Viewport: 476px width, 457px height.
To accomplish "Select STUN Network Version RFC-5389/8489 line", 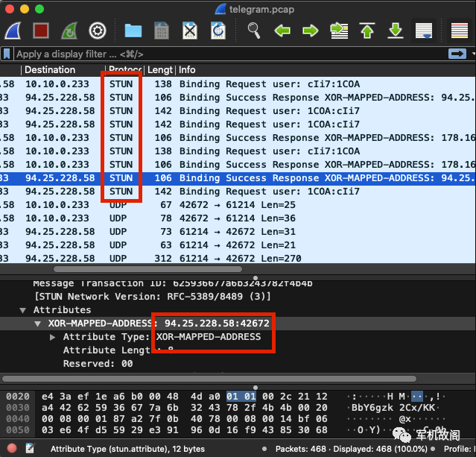I will [x=152, y=296].
